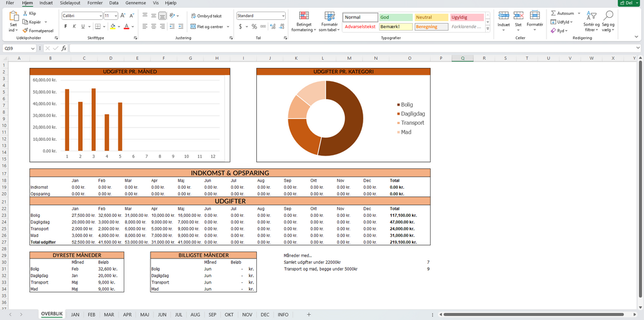Click the text orientation icon
Viewport: 644px width, 320px height.
(172, 15)
